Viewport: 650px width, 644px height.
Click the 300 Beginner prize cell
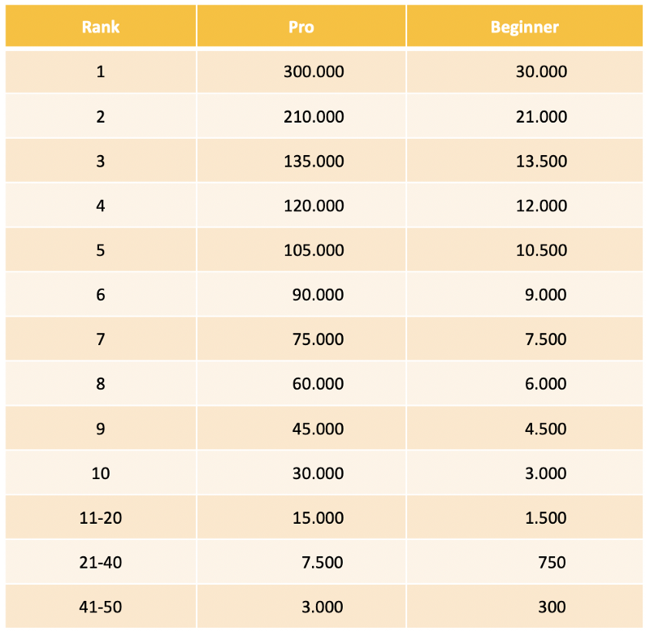[x=552, y=607]
